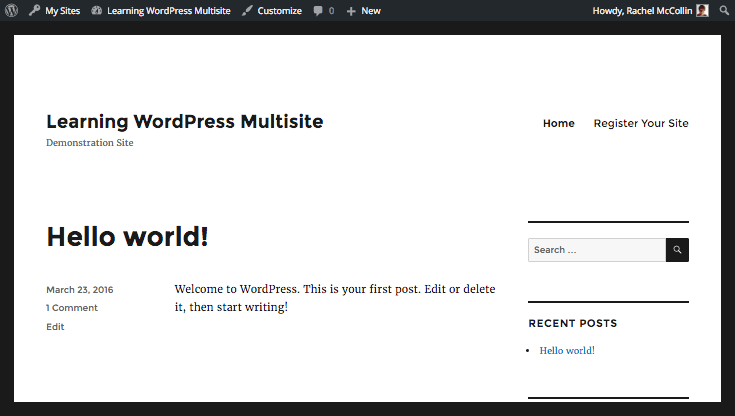Click the black search submit button

click(677, 250)
